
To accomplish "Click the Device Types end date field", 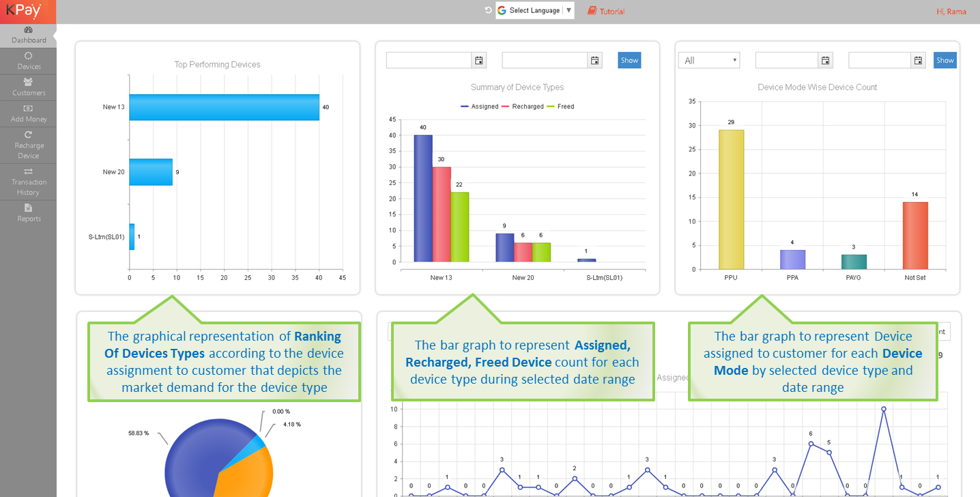I will pyautogui.click(x=545, y=60).
